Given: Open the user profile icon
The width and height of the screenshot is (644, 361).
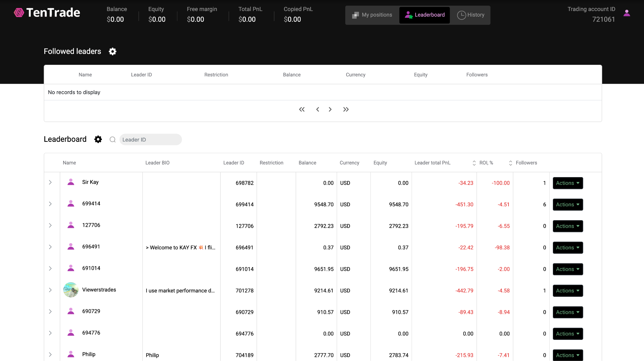Looking at the screenshot, I should 627,13.
